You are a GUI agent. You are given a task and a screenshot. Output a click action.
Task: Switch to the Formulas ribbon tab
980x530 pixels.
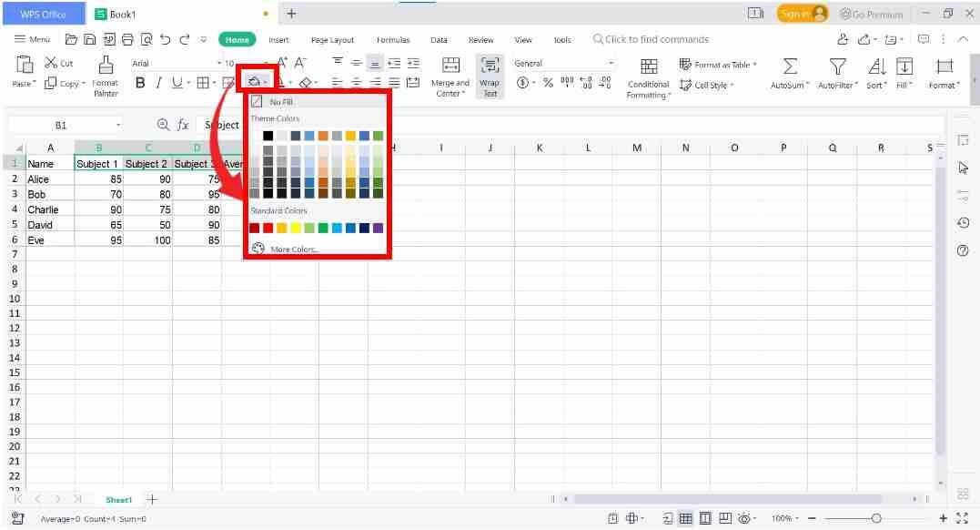point(392,39)
